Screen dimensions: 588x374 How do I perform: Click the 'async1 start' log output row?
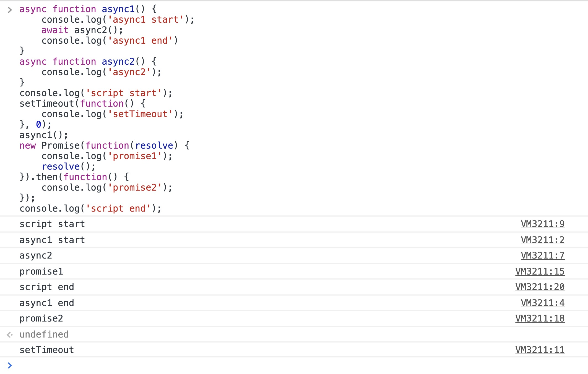tap(52, 240)
